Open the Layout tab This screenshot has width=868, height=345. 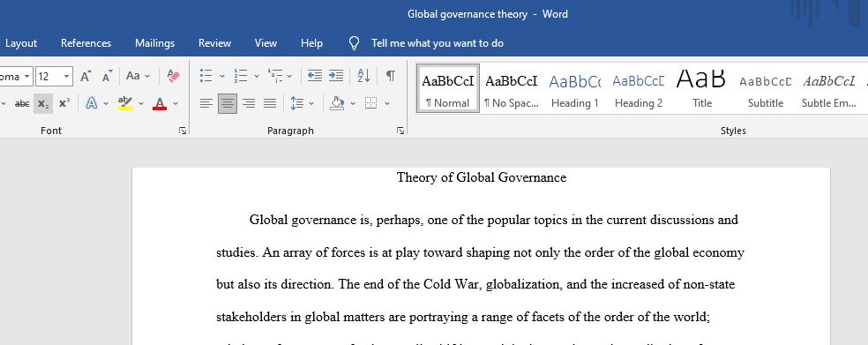(21, 43)
